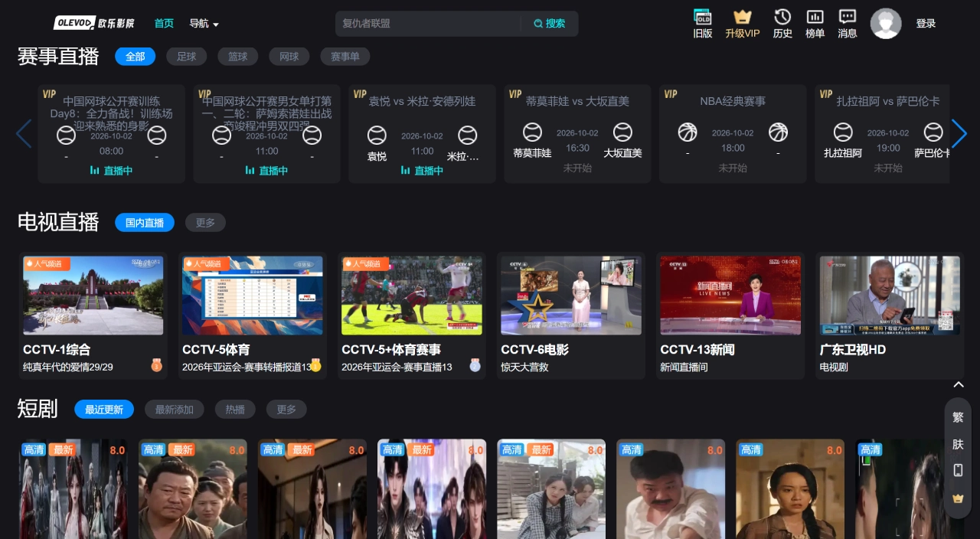The image size is (980, 539).
Task: Go to 首页 home tab
Action: tap(164, 24)
